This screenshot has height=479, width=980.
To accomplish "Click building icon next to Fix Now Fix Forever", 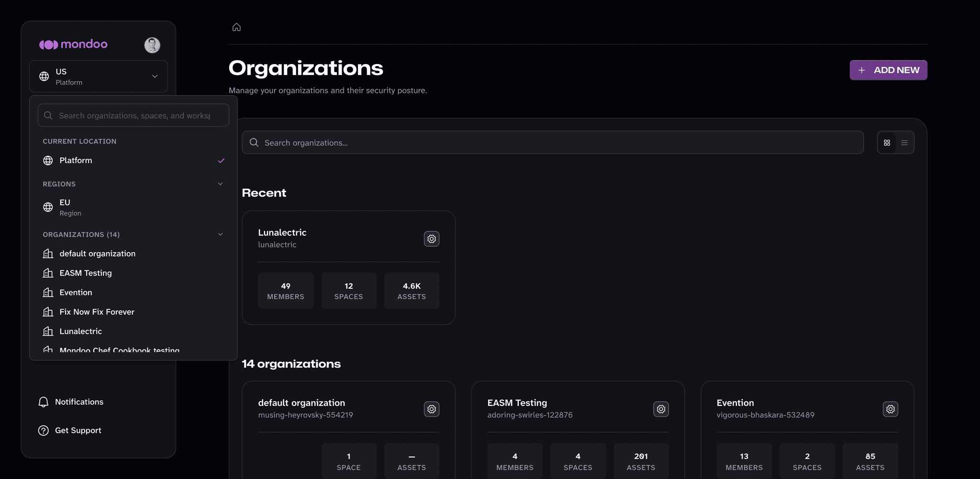I will (48, 312).
